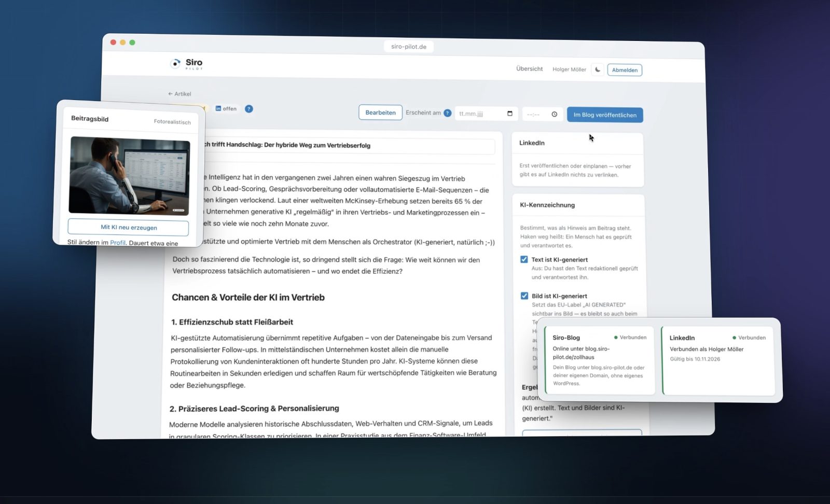Click the Beitragsbild preview image
Screen dimensions: 830x504
point(129,175)
